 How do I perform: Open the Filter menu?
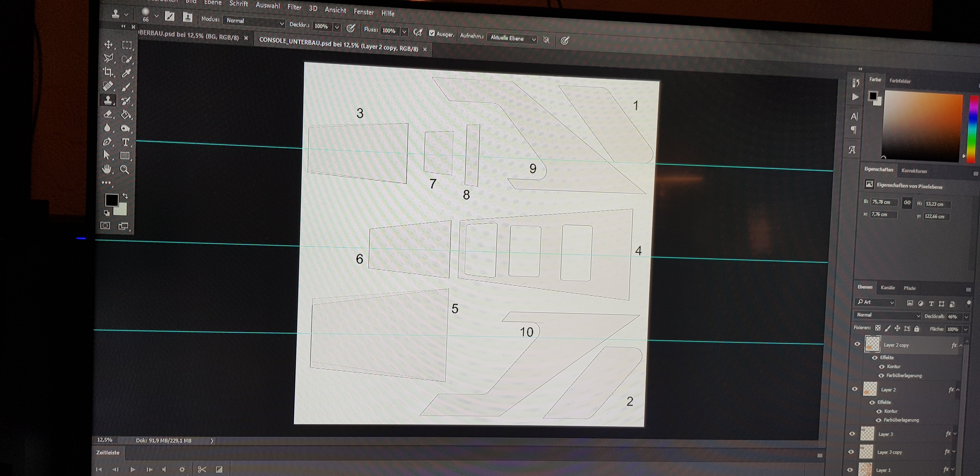click(294, 7)
